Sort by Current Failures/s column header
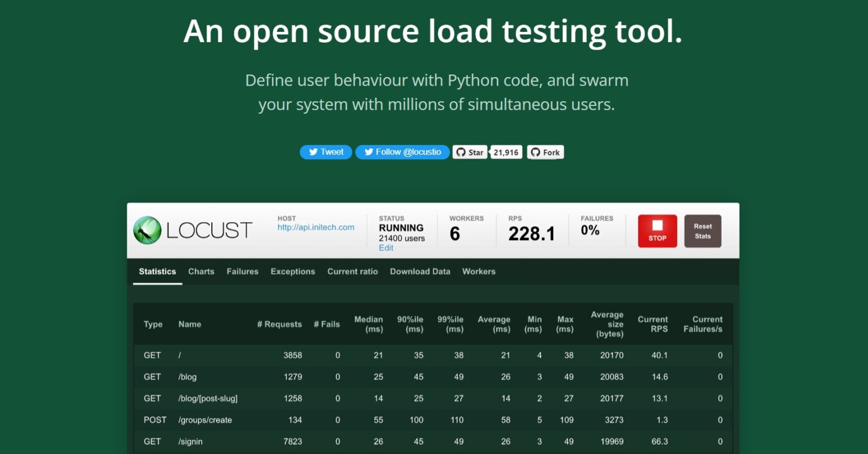The height and width of the screenshot is (454, 868). tap(703, 324)
